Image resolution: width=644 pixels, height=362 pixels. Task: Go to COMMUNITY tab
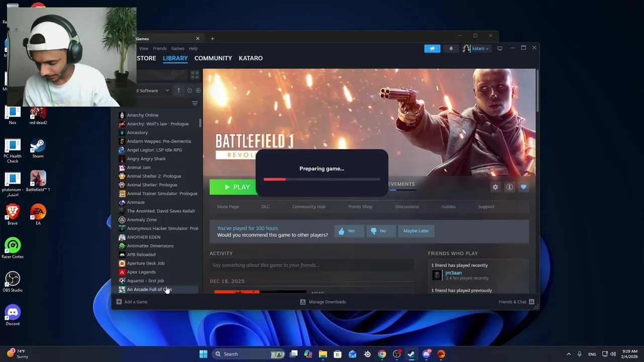213,58
